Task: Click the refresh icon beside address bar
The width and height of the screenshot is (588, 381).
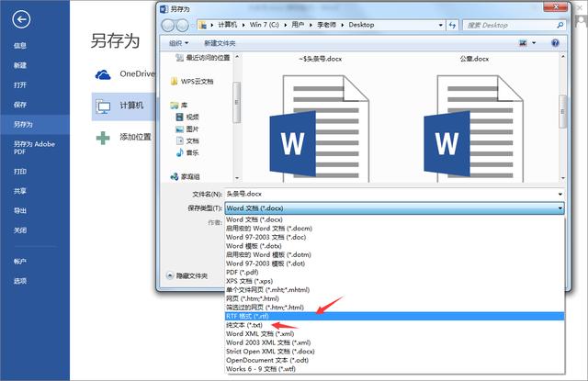Action: click(452, 25)
